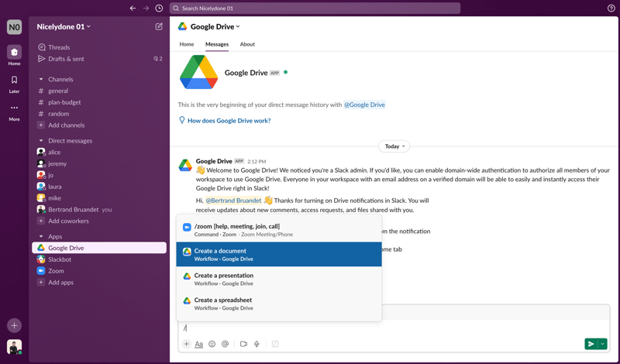Screen dimensions: 620x364
Task: Select Create a document workflow
Action: (279, 254)
